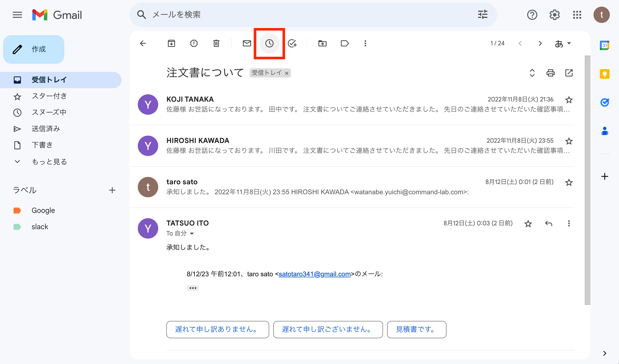Open the toolbar more options menu

point(365,43)
